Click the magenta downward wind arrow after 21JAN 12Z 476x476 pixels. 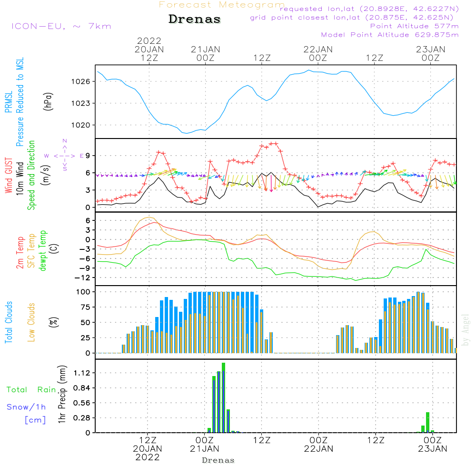point(271,183)
